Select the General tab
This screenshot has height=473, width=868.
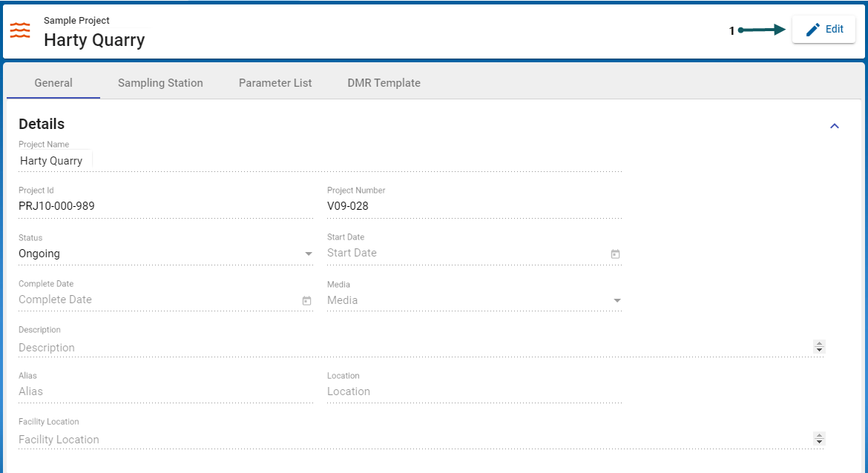(x=53, y=83)
